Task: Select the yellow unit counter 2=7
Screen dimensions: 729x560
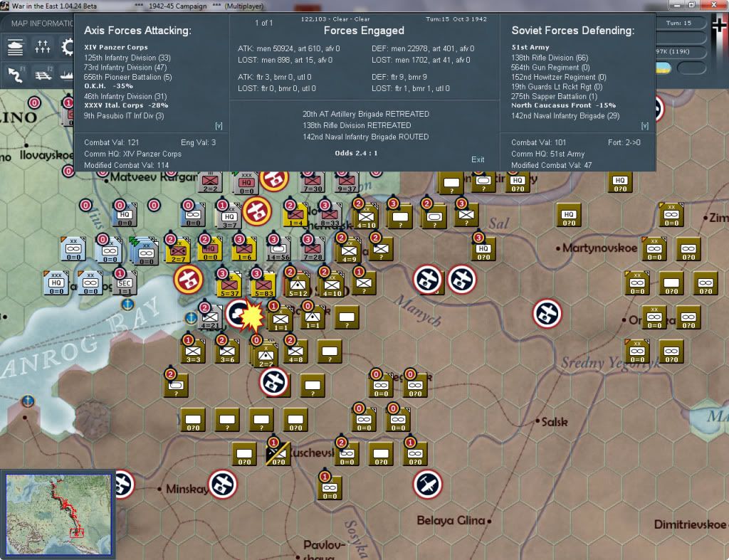Action: click(x=178, y=250)
